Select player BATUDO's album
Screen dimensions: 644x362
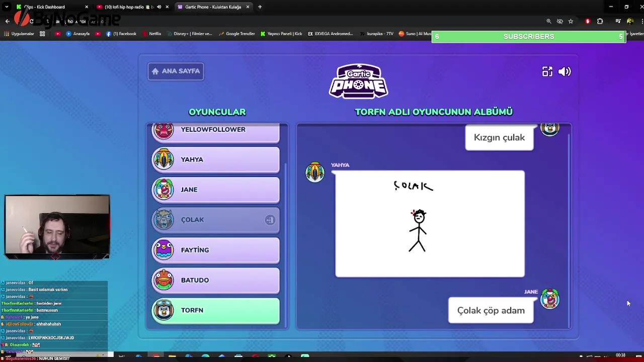tap(215, 280)
